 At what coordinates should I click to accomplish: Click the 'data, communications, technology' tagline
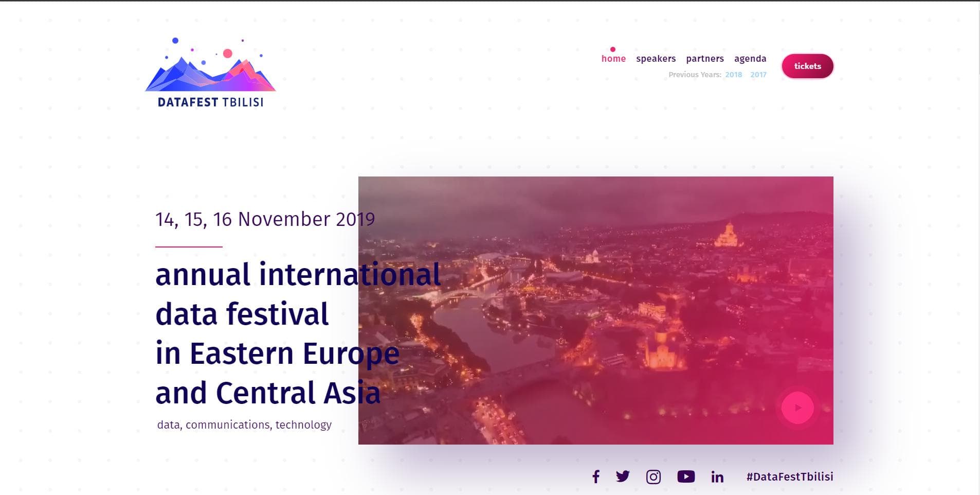[x=244, y=425]
